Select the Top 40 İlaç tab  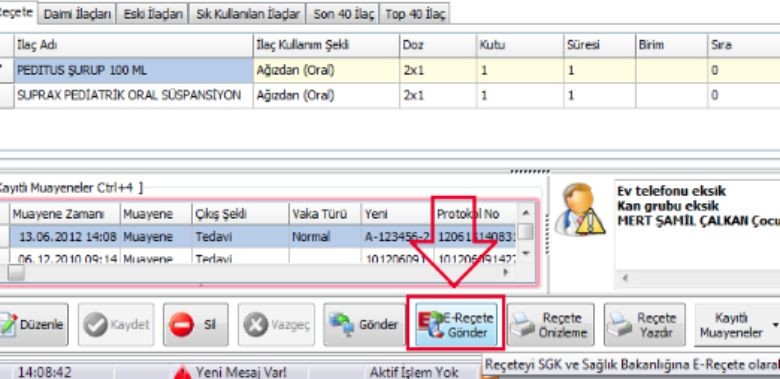(415, 14)
